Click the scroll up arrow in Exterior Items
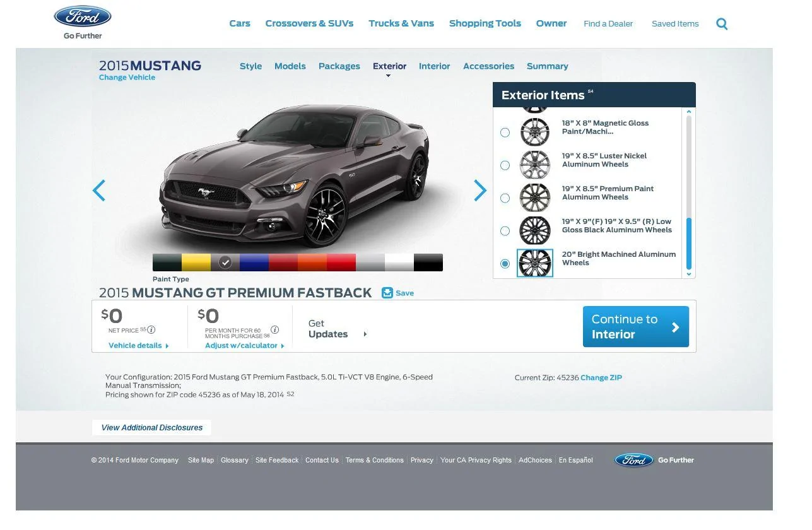Image resolution: width=812 pixels, height=530 pixels. pyautogui.click(x=689, y=112)
